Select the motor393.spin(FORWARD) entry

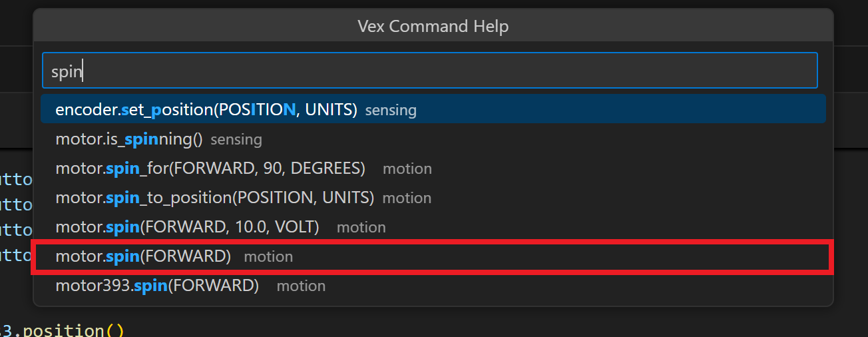coord(157,286)
